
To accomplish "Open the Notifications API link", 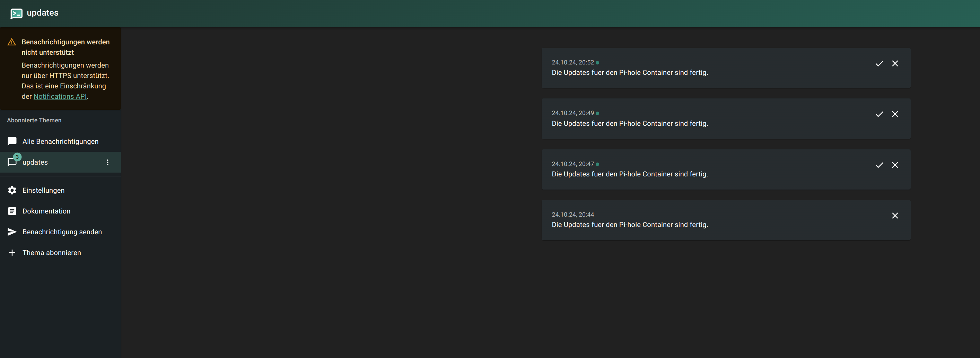I will pyautogui.click(x=60, y=96).
